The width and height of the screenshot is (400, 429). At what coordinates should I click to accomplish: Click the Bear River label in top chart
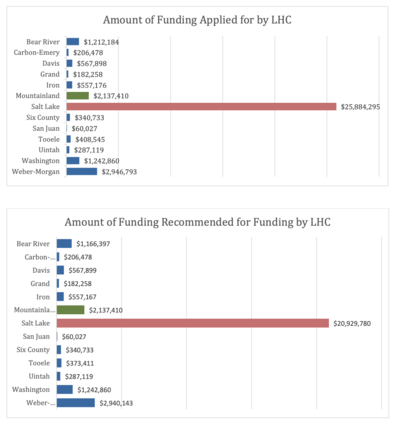coord(43,42)
